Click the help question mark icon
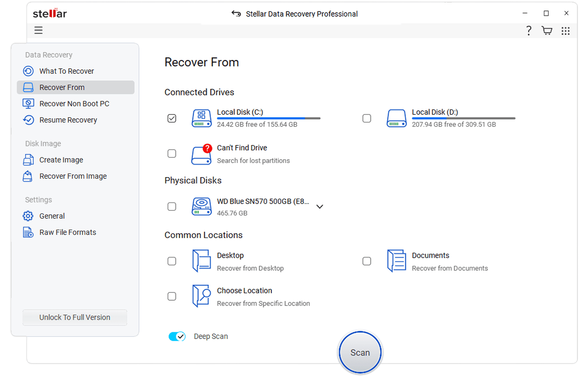This screenshot has width=588, height=380. pos(529,31)
